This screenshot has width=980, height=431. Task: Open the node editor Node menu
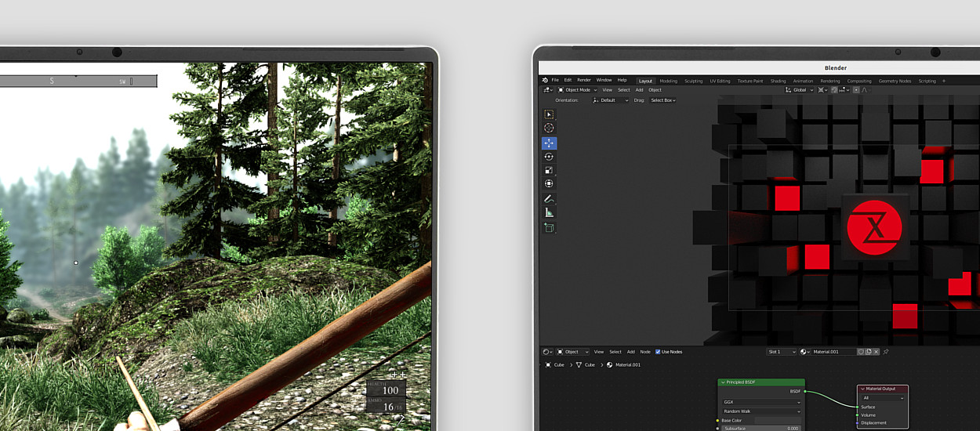[x=645, y=352]
